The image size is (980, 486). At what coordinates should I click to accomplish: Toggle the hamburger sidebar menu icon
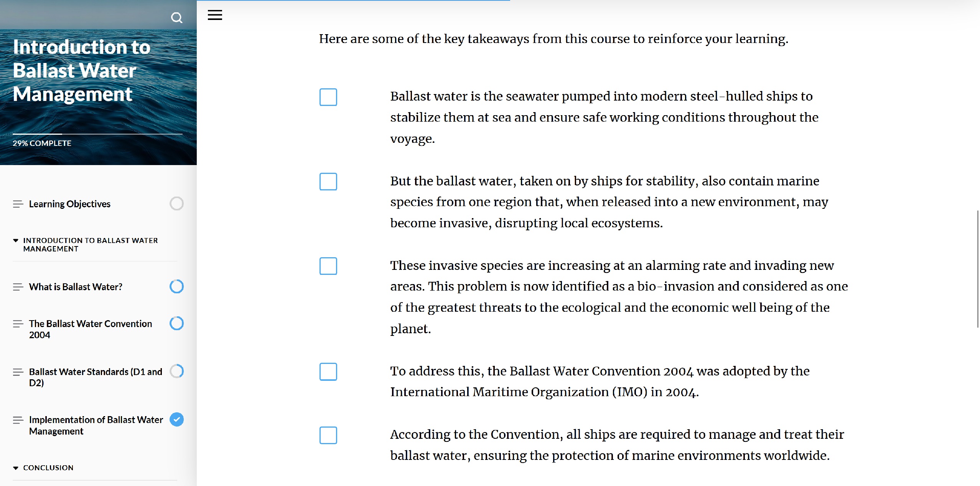(215, 15)
